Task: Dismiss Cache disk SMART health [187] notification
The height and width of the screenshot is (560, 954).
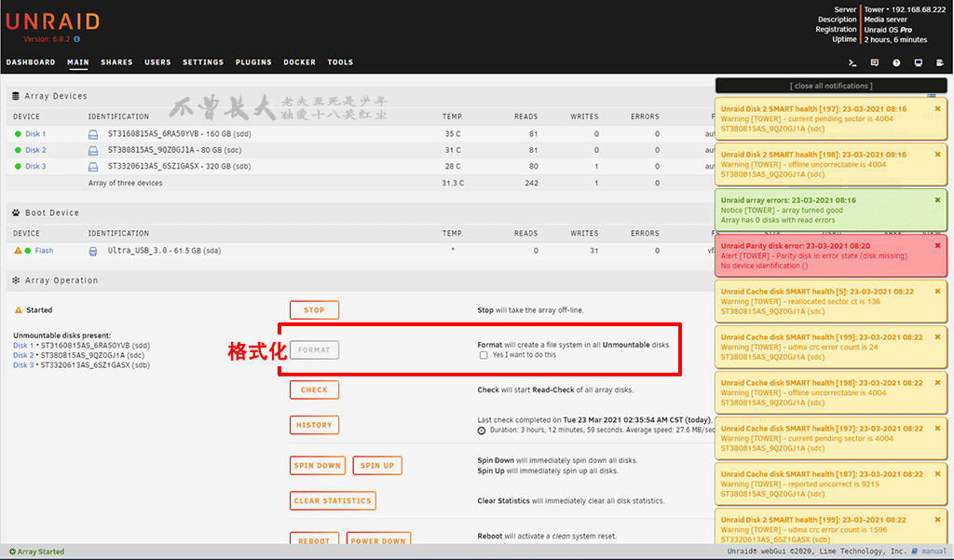Action: [937, 474]
